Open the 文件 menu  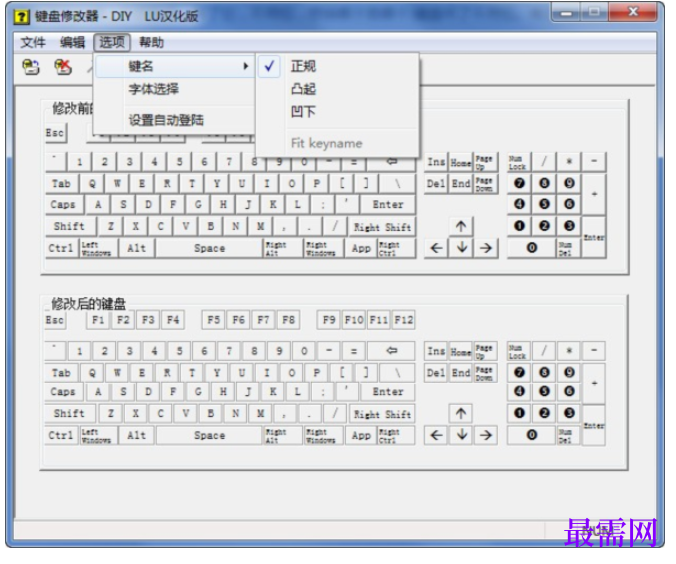point(33,42)
